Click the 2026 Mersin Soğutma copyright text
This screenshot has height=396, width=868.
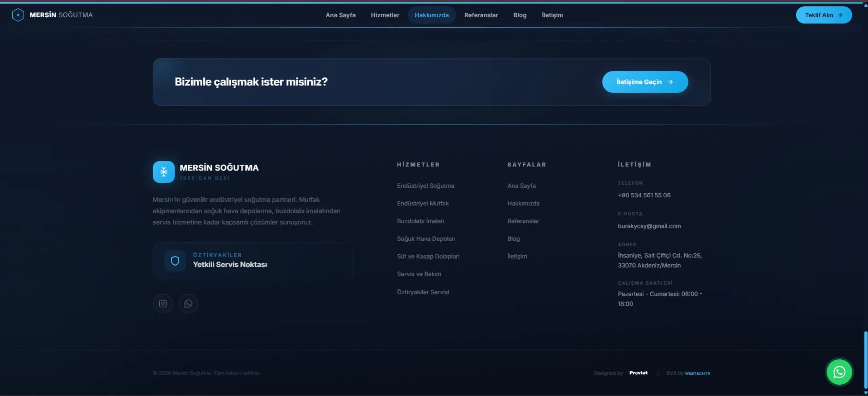pos(206,373)
